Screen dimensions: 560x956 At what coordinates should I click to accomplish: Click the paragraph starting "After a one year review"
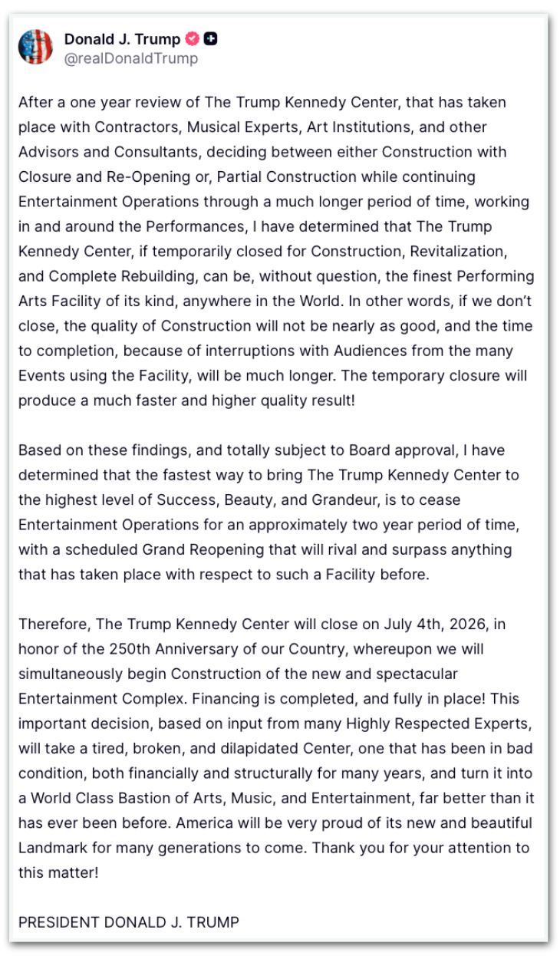[276, 251]
